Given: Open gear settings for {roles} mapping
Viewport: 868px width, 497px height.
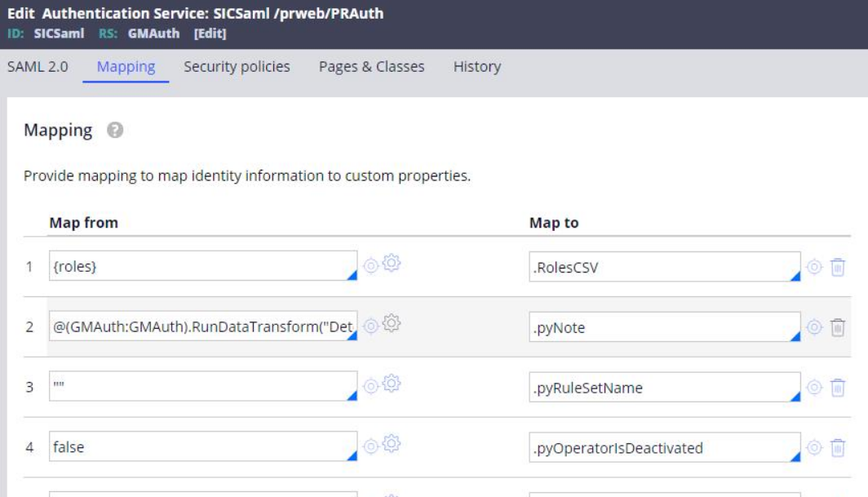Looking at the screenshot, I should (x=392, y=263).
